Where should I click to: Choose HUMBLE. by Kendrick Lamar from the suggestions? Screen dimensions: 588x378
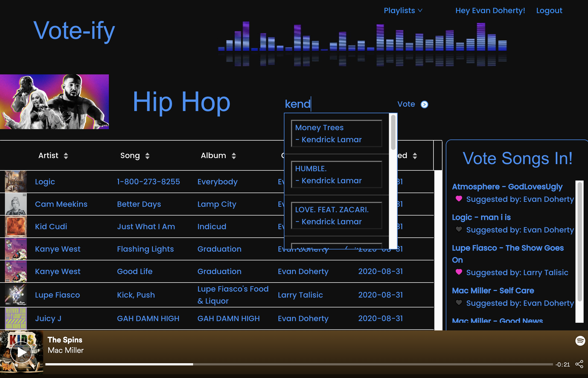pyautogui.click(x=336, y=175)
